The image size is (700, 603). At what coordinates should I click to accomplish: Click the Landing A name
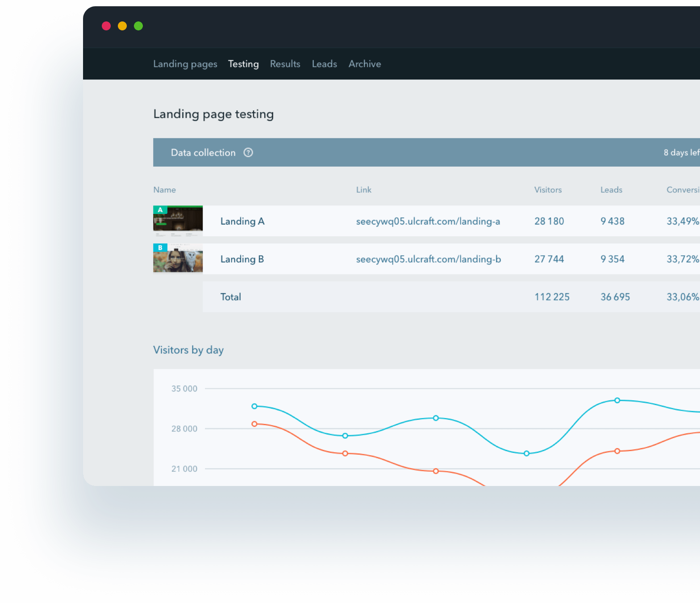click(242, 222)
